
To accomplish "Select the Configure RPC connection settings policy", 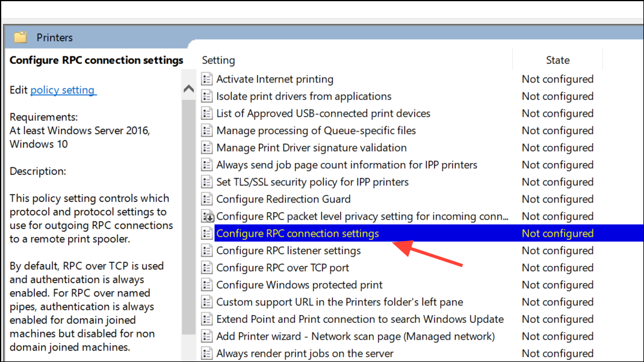I will [x=300, y=233].
